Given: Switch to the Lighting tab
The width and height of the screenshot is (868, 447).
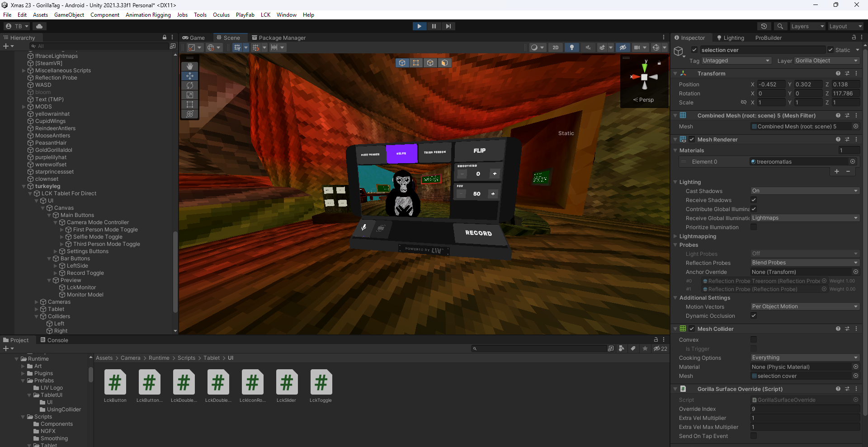Looking at the screenshot, I should pyautogui.click(x=731, y=38).
